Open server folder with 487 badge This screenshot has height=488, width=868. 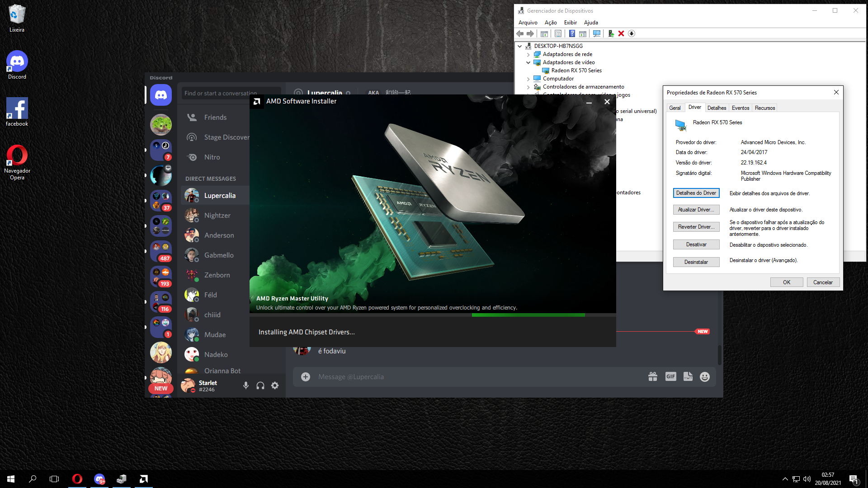tap(161, 251)
